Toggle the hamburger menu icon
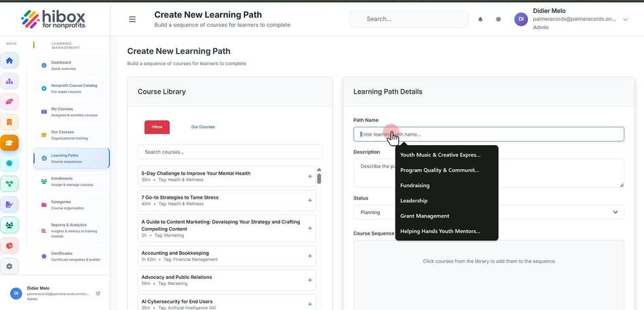This screenshot has height=310, width=644. [132, 19]
